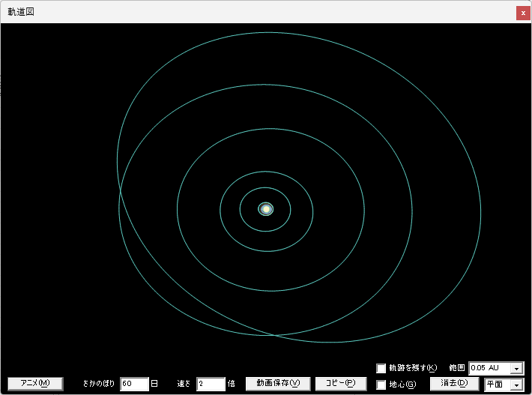
Task: Click the 0.05 AU range combo box
Action: (x=496, y=368)
